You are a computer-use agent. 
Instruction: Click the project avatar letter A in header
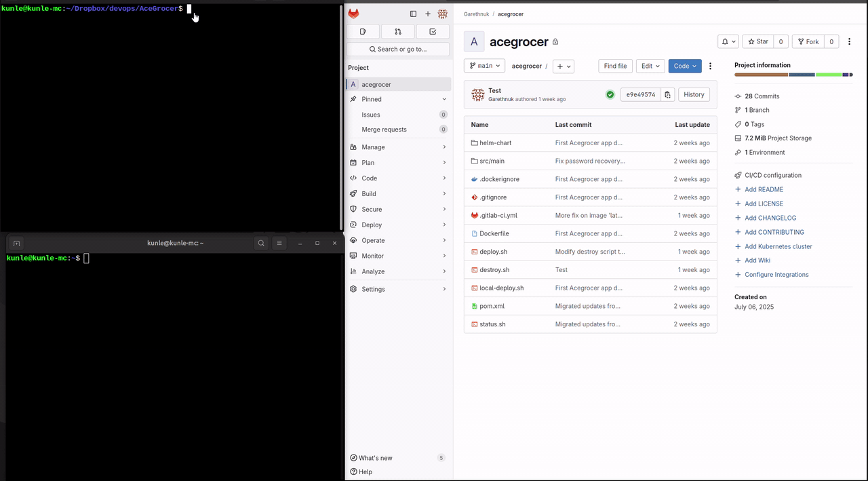coord(474,41)
